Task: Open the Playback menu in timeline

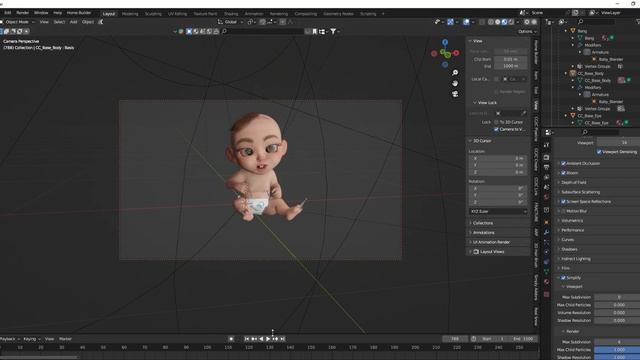Action: pyautogui.click(x=10, y=339)
